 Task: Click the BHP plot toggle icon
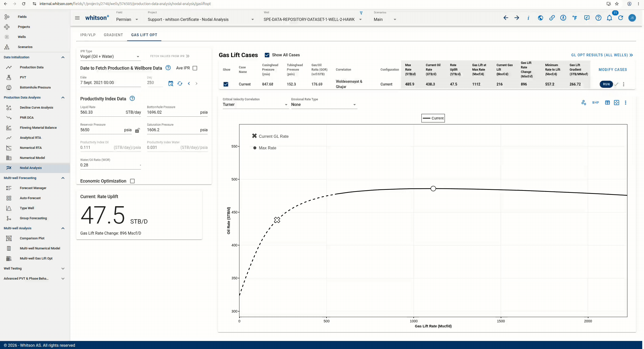pyautogui.click(x=596, y=103)
